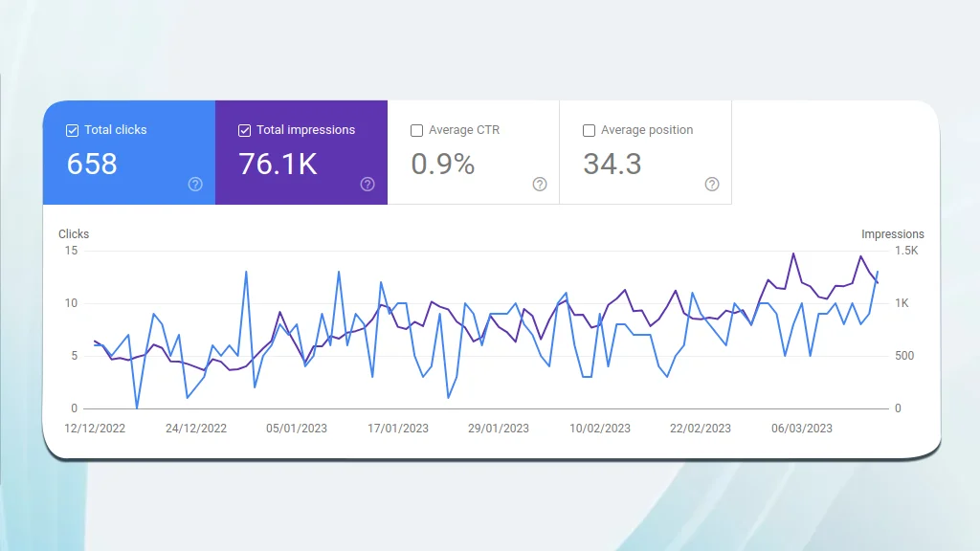The height and width of the screenshot is (551, 980).
Task: Open help icon on Total impressions card
Action: pyautogui.click(x=367, y=185)
